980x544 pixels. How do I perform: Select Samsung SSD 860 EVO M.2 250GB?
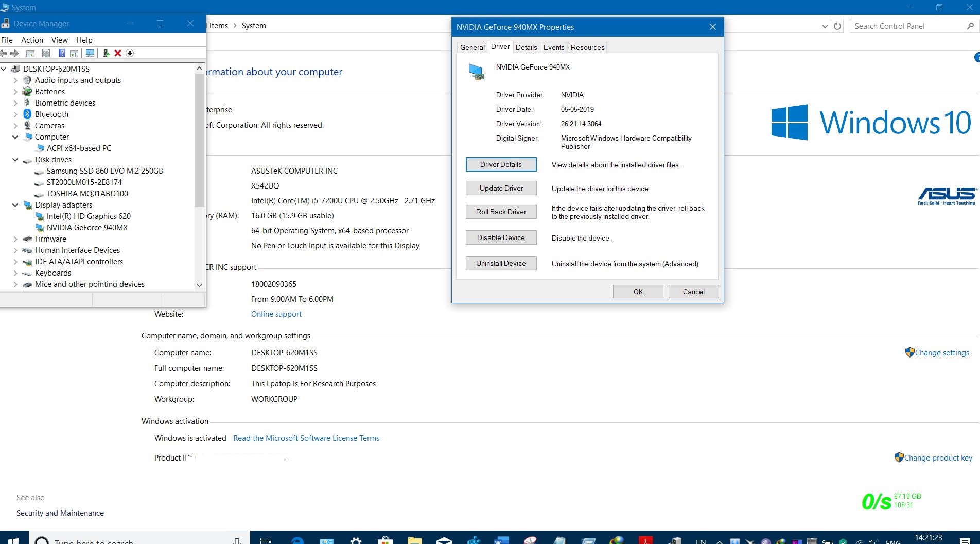(104, 171)
